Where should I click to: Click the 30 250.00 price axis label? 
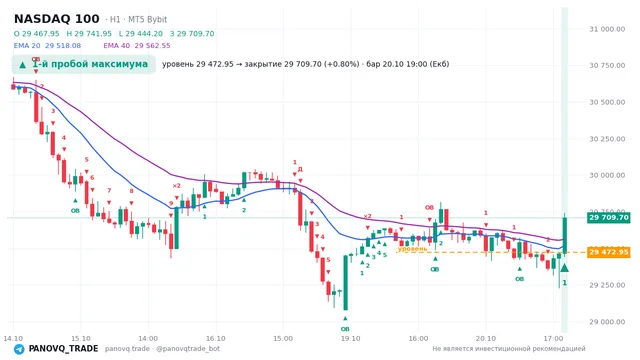coord(607,139)
